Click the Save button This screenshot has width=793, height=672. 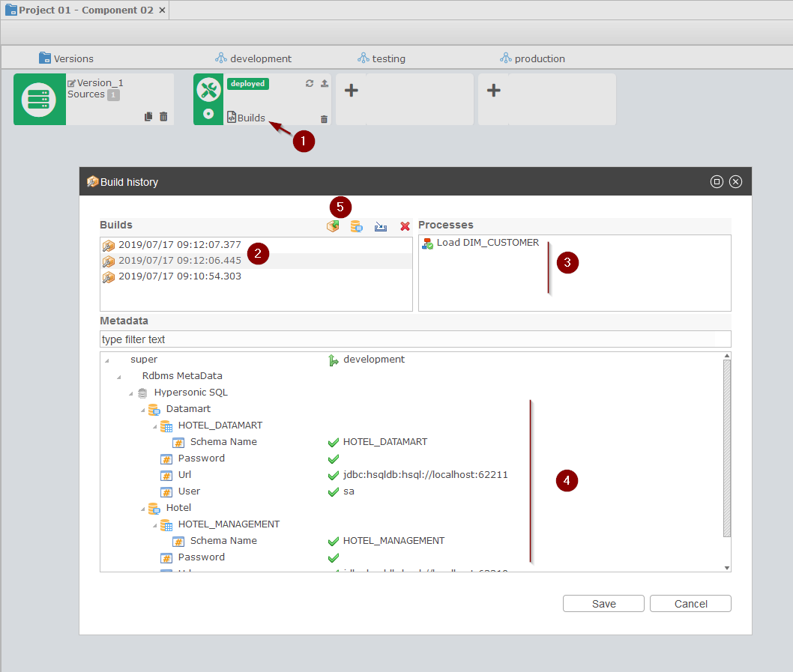[603, 604]
